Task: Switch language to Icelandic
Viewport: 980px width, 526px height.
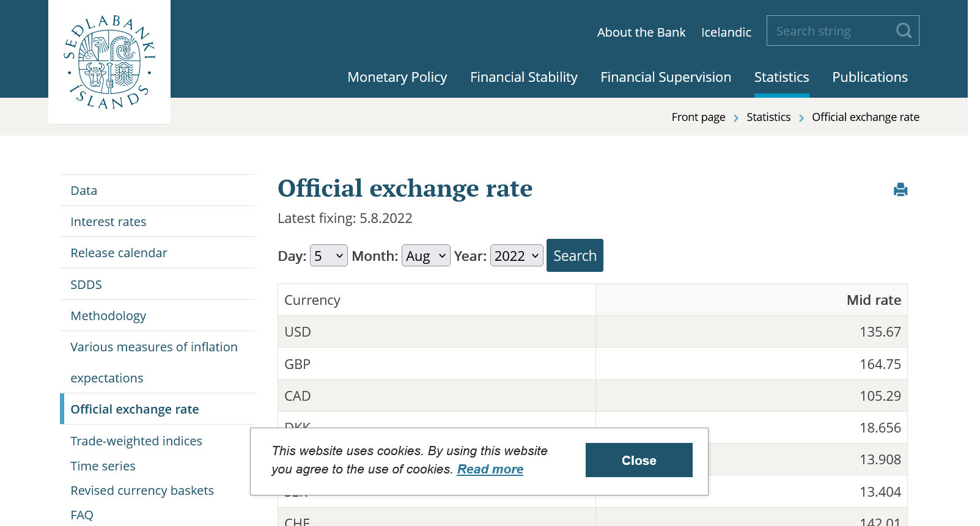Action: (726, 32)
